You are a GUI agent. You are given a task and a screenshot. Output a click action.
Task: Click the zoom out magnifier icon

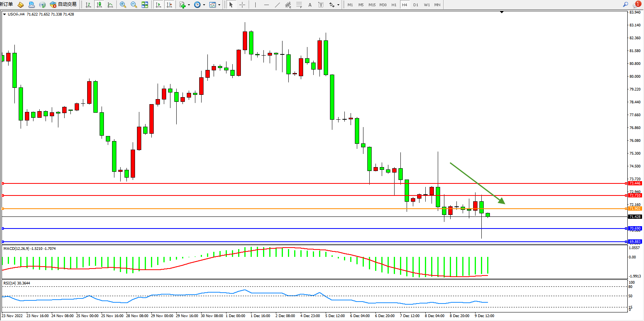click(134, 5)
